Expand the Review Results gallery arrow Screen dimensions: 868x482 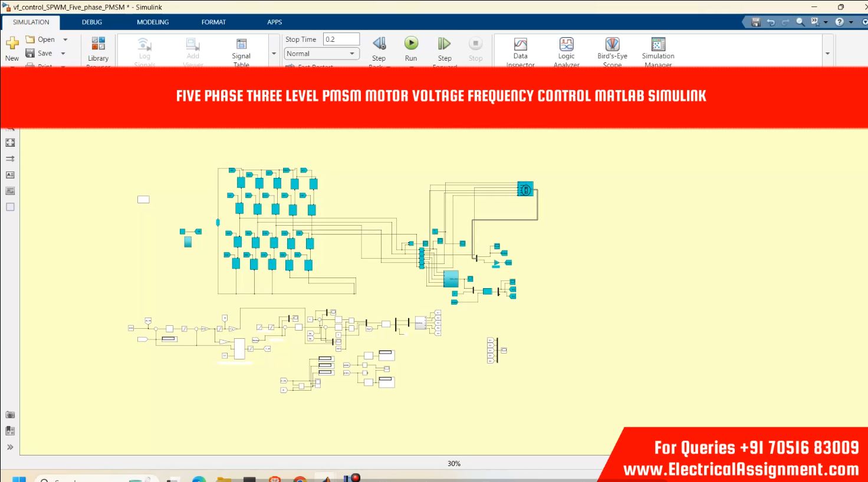pyautogui.click(x=827, y=54)
